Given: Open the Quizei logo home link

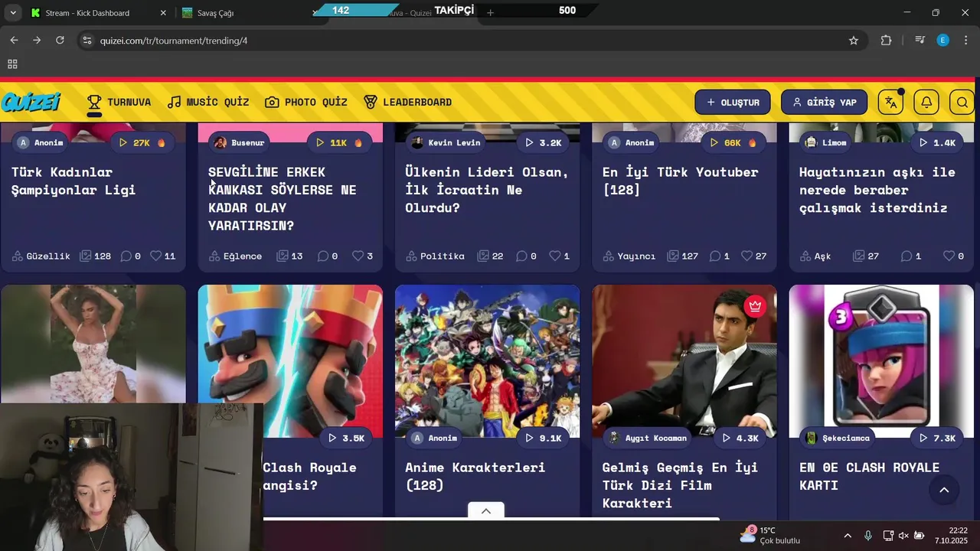Looking at the screenshot, I should click(x=31, y=102).
